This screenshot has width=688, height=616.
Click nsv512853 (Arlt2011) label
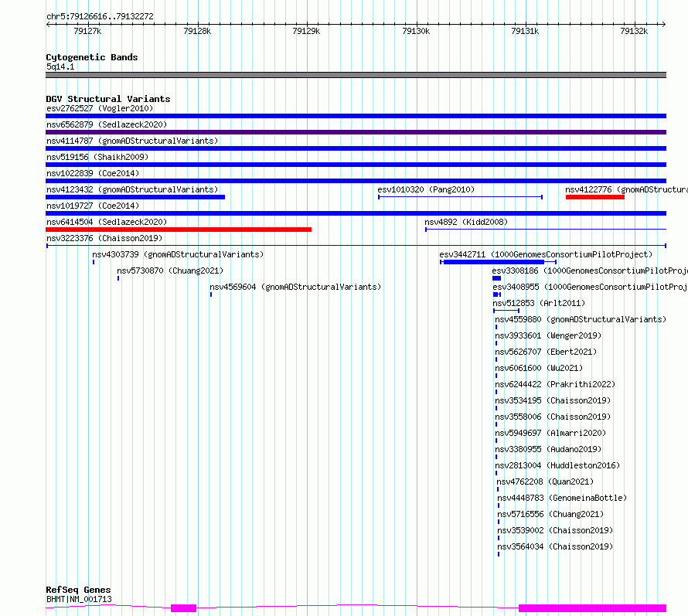(x=539, y=303)
